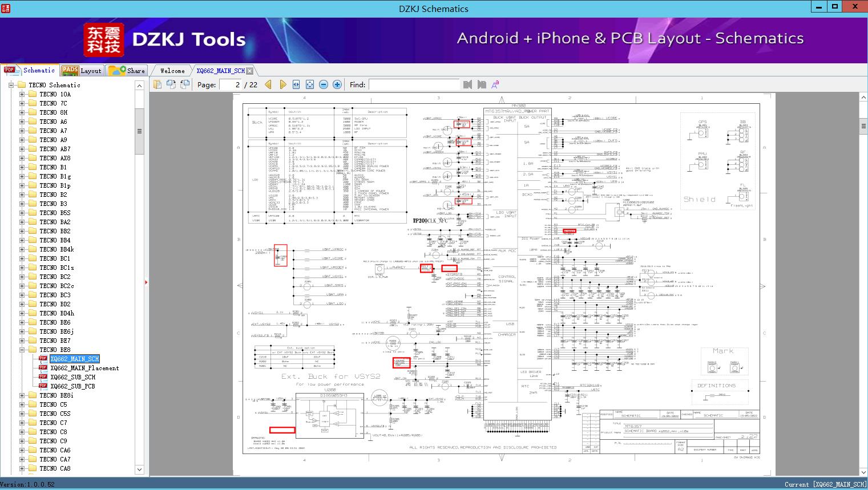Close the XQ662_MAIN_SCH tab
This screenshot has width=868, height=490.
(x=250, y=71)
